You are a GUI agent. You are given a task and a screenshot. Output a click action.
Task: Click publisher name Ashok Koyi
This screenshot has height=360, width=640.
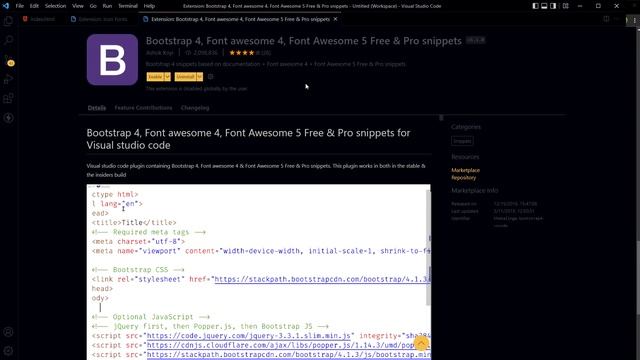pos(160,53)
